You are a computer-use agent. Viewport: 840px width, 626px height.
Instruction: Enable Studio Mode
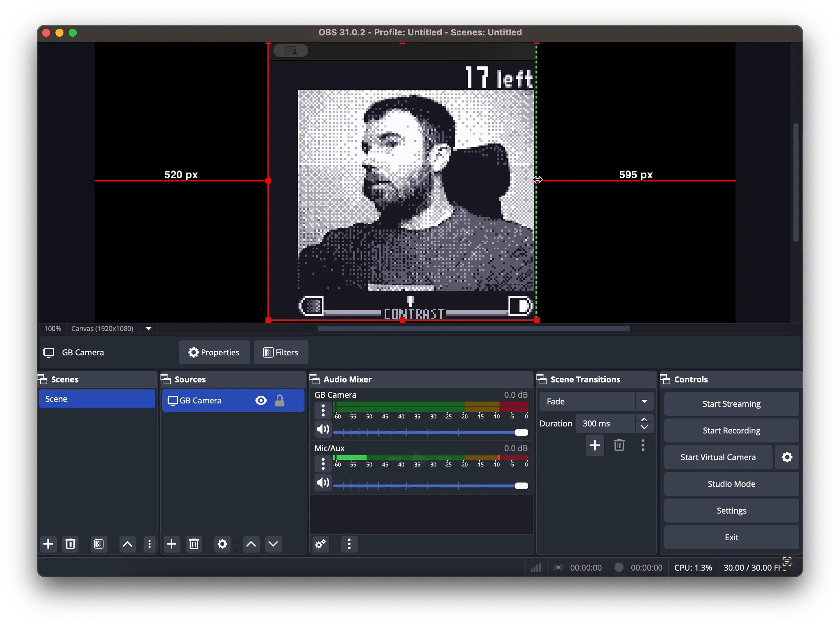731,484
